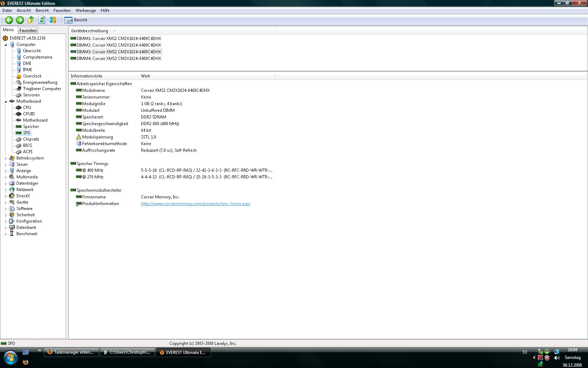Expand the Geräte tree node
588x368 pixels.
(x=6, y=203)
